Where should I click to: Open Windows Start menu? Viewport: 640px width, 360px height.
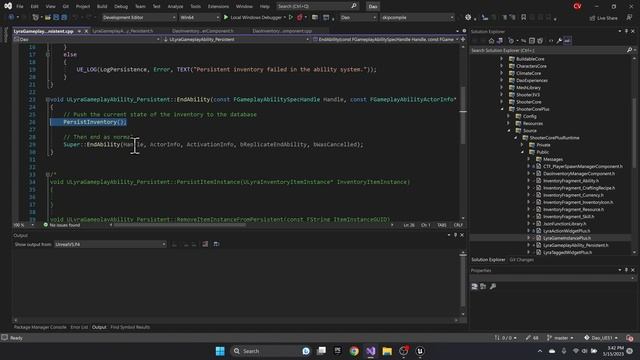click(220, 351)
